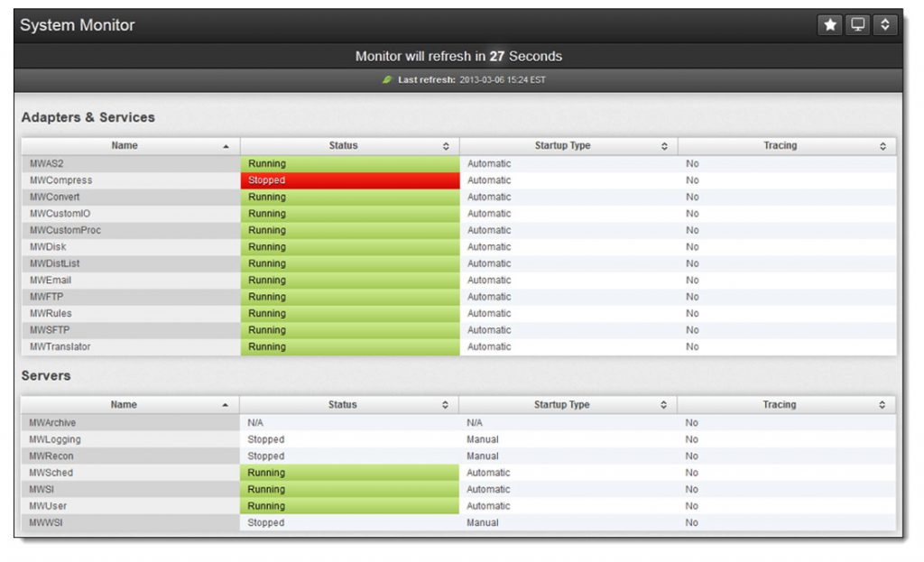Click the star favorite icon in title bar
Screen dimensions: 924x562
click(830, 25)
